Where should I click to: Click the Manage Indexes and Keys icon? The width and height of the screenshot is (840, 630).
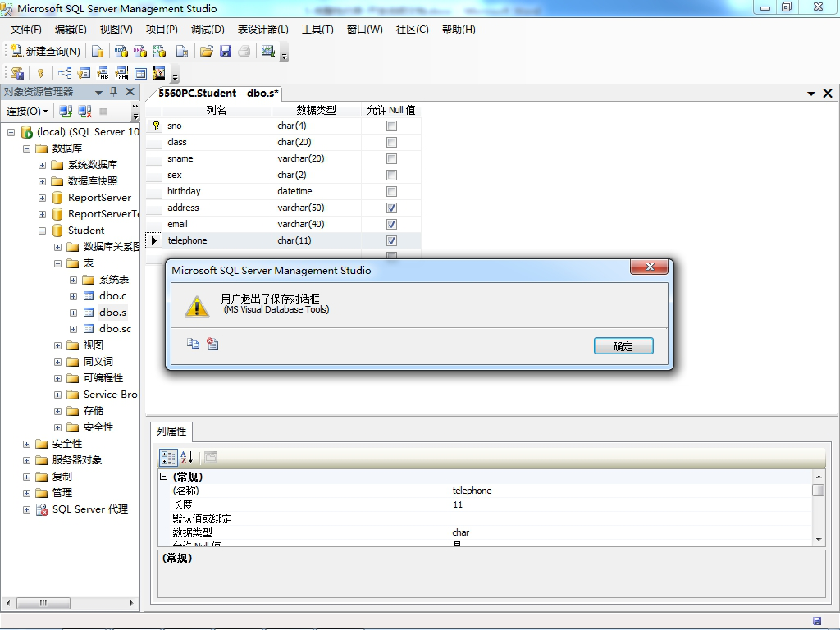tap(84, 73)
